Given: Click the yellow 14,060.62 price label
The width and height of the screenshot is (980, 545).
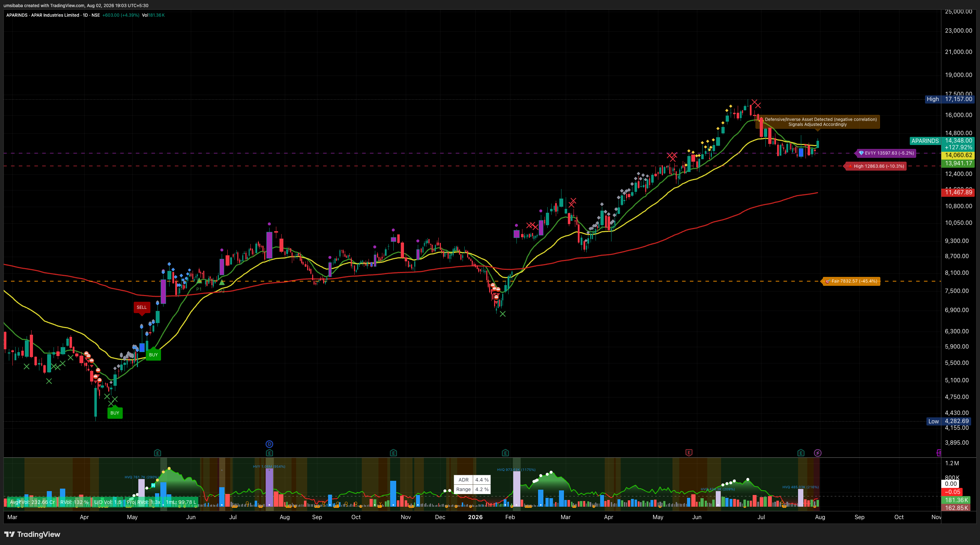Looking at the screenshot, I should click(958, 155).
